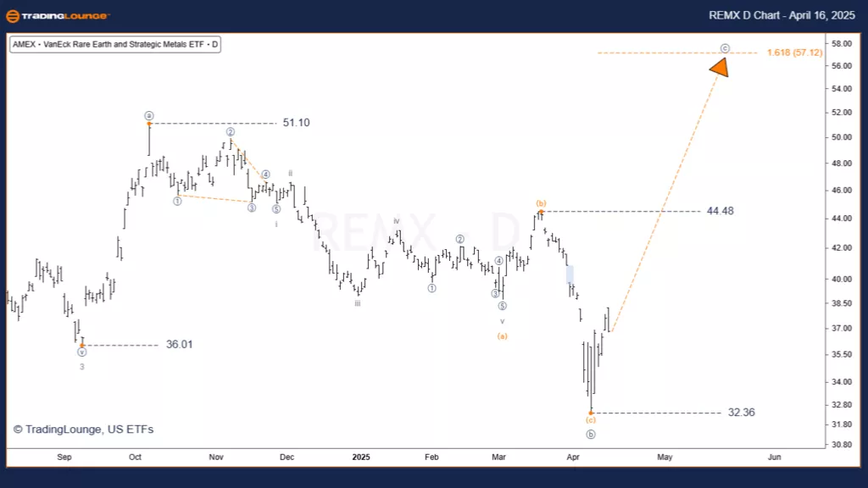This screenshot has width=868, height=488.
Task: Select the 44.48 price level label
Action: click(720, 211)
